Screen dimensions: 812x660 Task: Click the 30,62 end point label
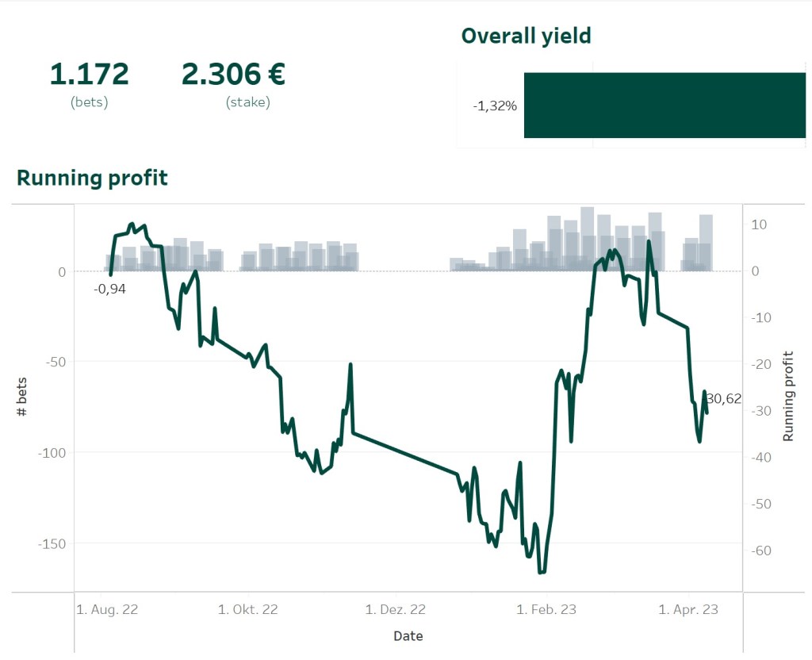click(723, 399)
